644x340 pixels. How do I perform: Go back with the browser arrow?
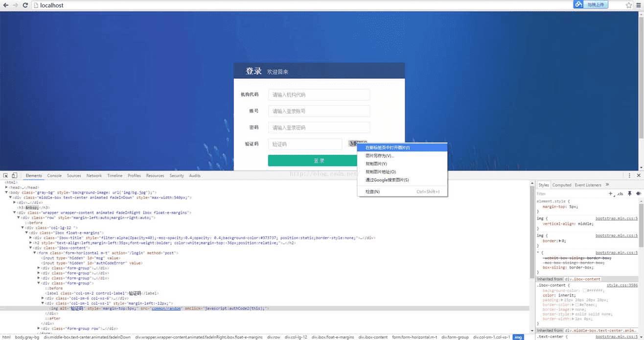click(5, 5)
